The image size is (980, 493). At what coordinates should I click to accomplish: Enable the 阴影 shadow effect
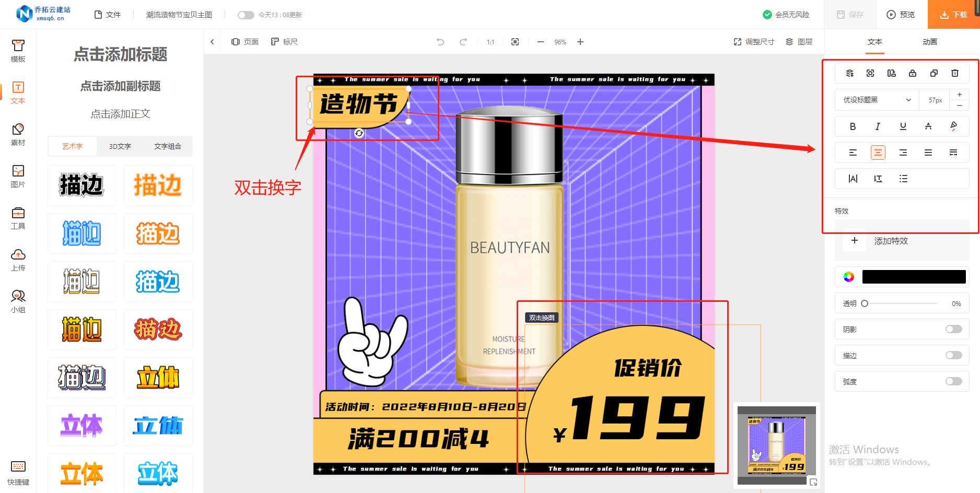point(954,329)
